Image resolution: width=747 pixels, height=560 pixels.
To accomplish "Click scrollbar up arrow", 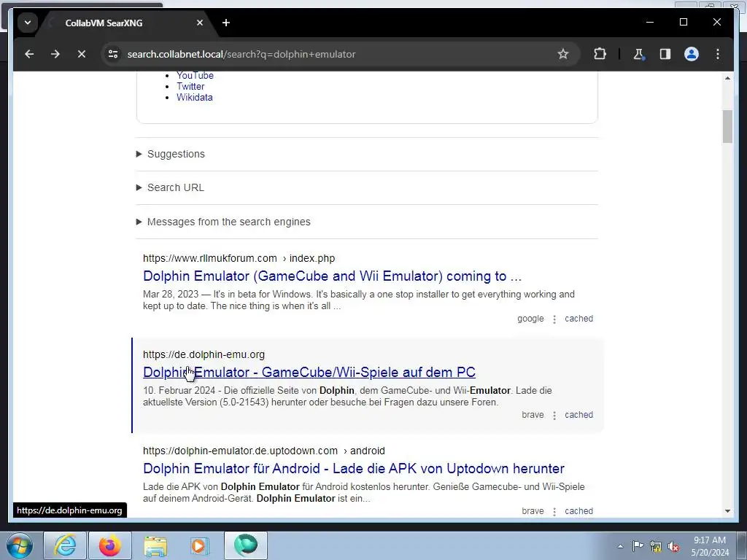I will [727, 77].
